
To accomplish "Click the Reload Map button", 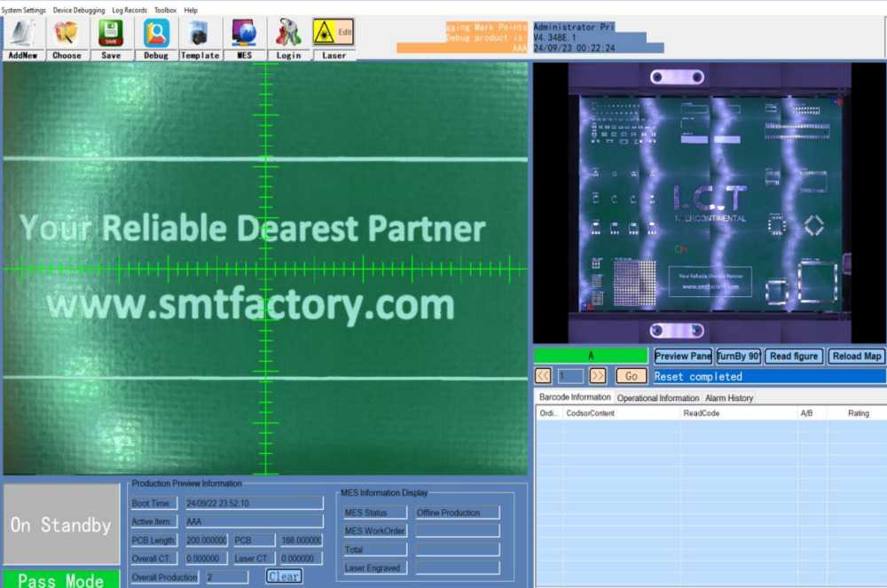I will [857, 357].
